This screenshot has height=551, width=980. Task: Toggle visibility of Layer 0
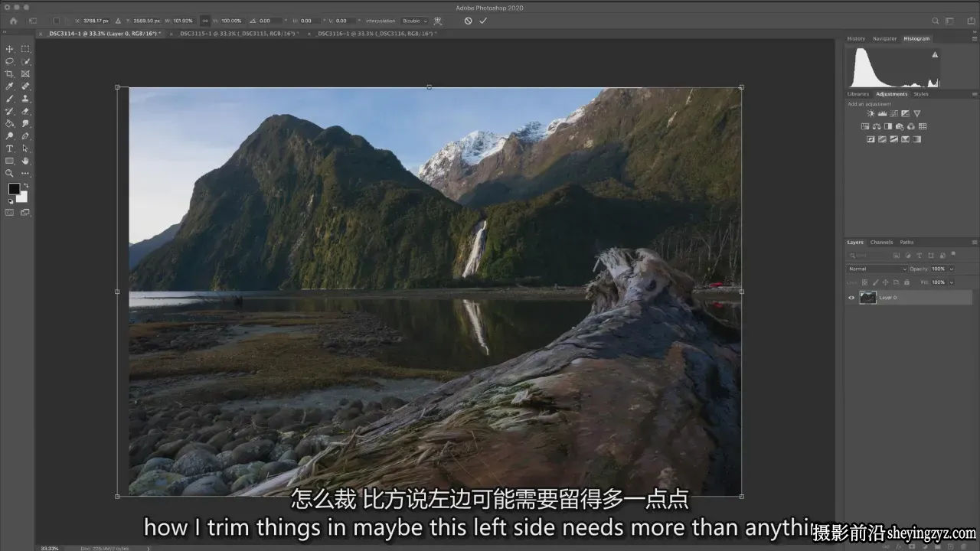point(851,298)
